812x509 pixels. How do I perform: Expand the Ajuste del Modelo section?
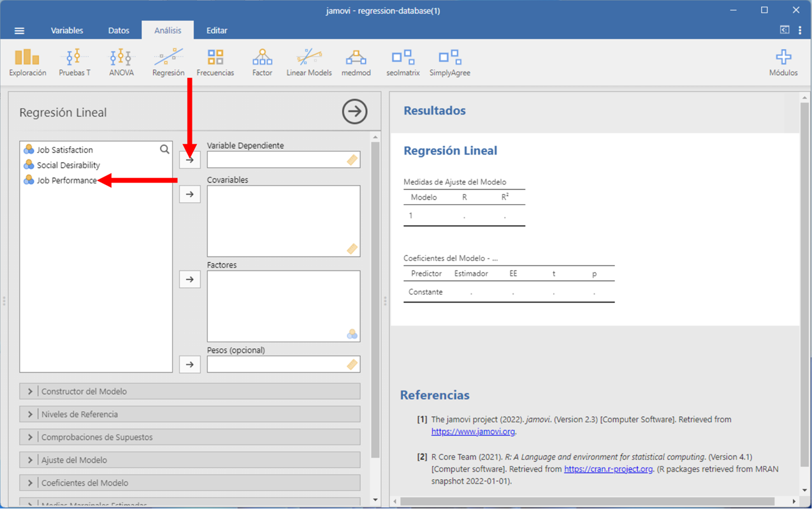click(x=190, y=461)
